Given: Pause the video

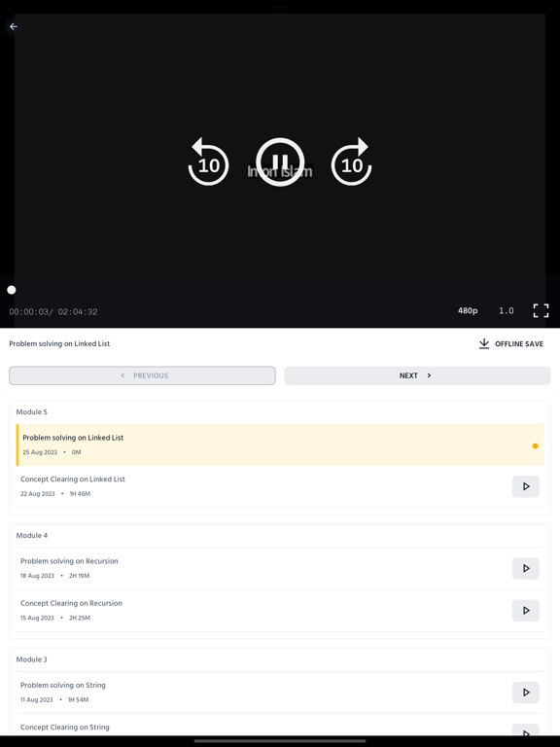Looking at the screenshot, I should [x=280, y=162].
